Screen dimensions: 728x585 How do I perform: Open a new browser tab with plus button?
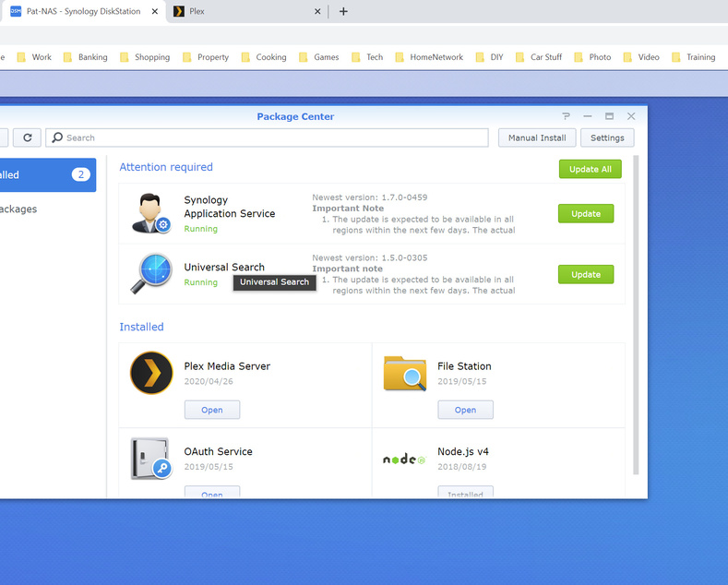tap(343, 12)
